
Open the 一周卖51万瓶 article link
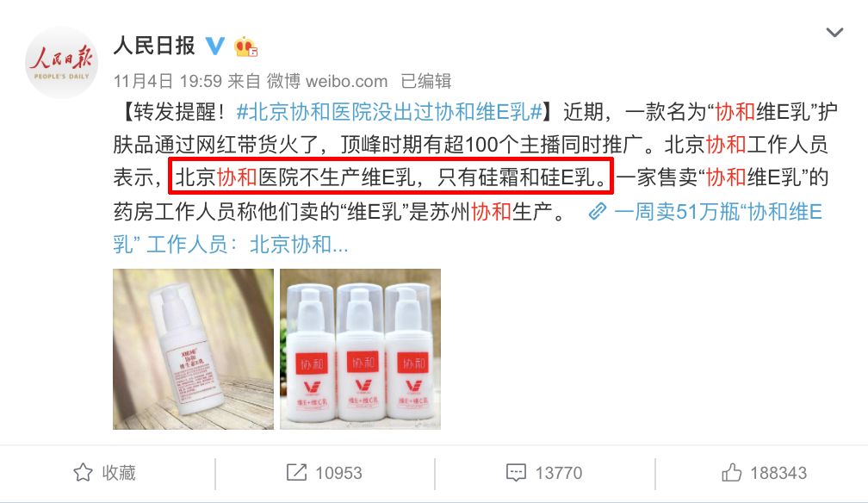click(468, 227)
